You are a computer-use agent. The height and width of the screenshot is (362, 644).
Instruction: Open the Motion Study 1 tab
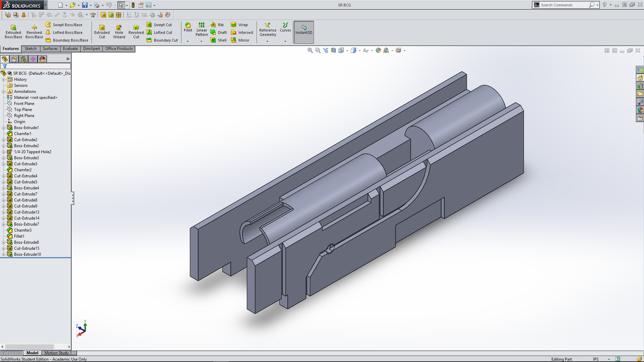[x=59, y=353]
